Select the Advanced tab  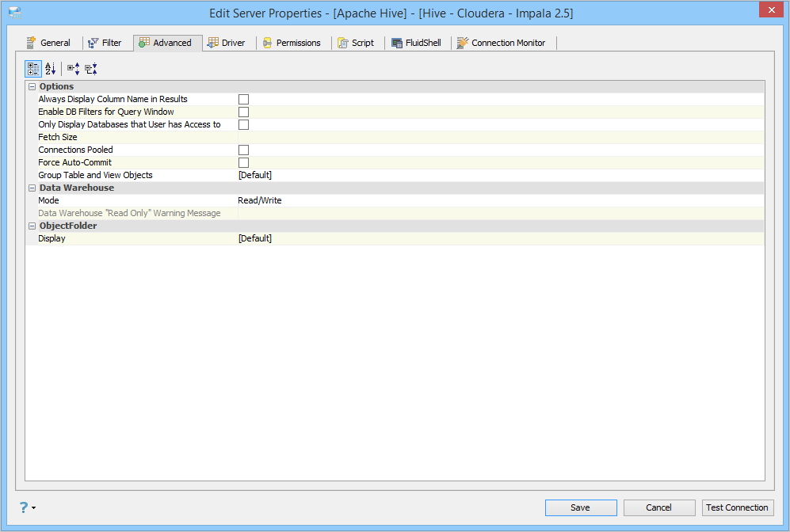[167, 43]
